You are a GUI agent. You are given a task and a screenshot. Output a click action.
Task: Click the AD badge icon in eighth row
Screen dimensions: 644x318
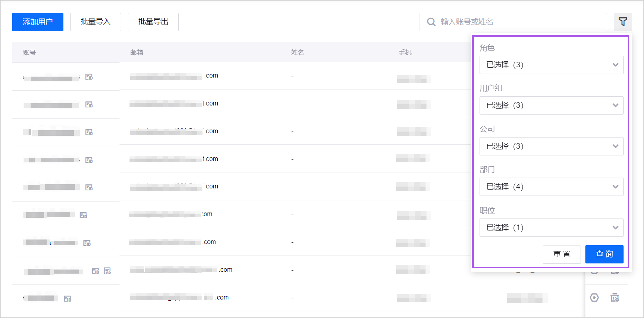click(x=108, y=271)
